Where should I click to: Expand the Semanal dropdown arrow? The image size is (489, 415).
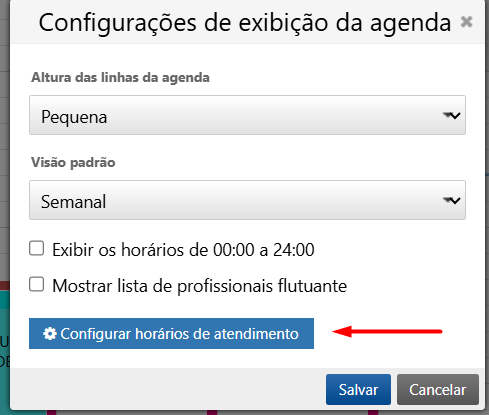tap(452, 200)
